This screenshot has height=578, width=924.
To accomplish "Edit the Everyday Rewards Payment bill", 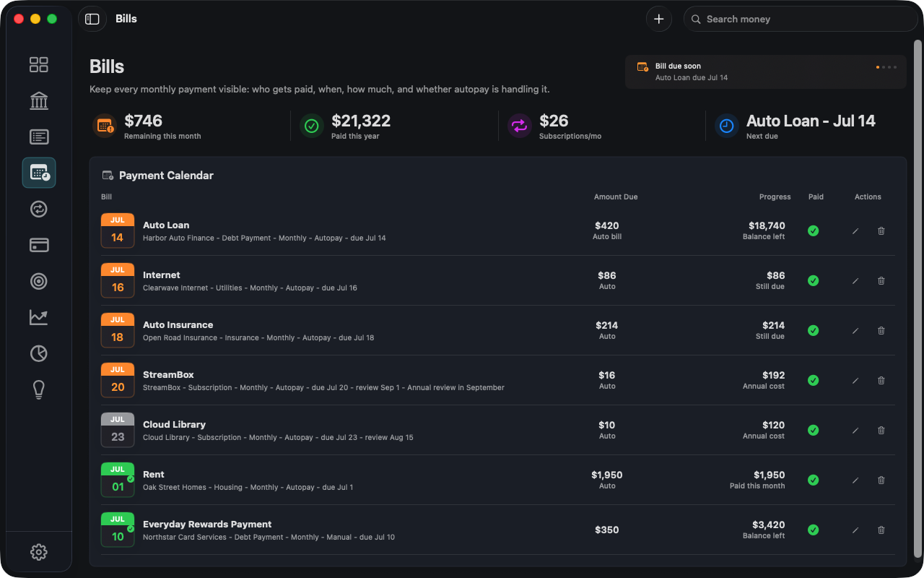I will click(x=855, y=530).
